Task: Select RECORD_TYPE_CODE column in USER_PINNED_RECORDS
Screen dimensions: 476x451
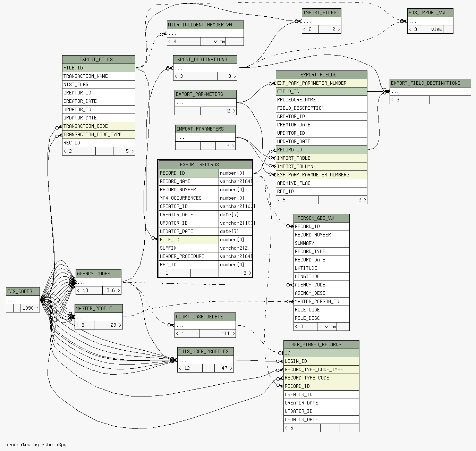Action: coord(321,378)
